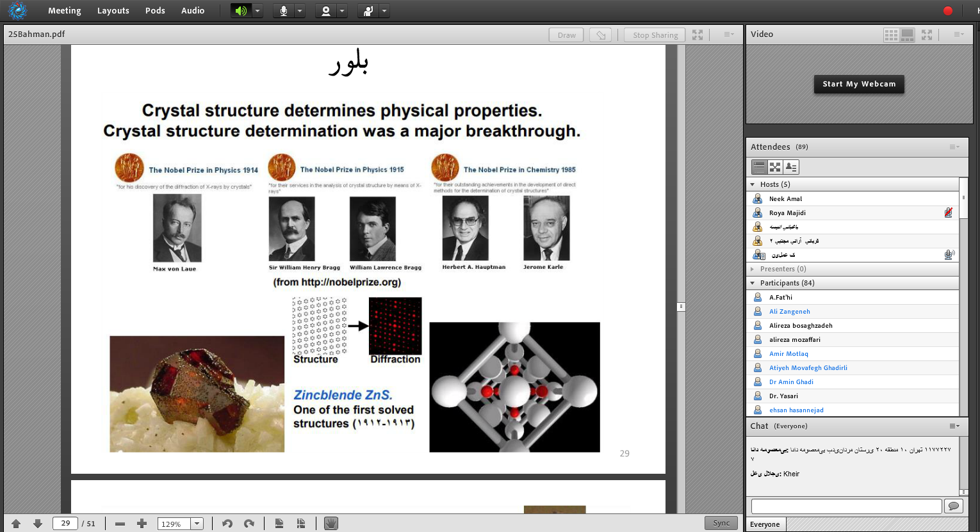The height and width of the screenshot is (532, 980).
Task: Mute the speaker audio button
Action: (x=241, y=11)
